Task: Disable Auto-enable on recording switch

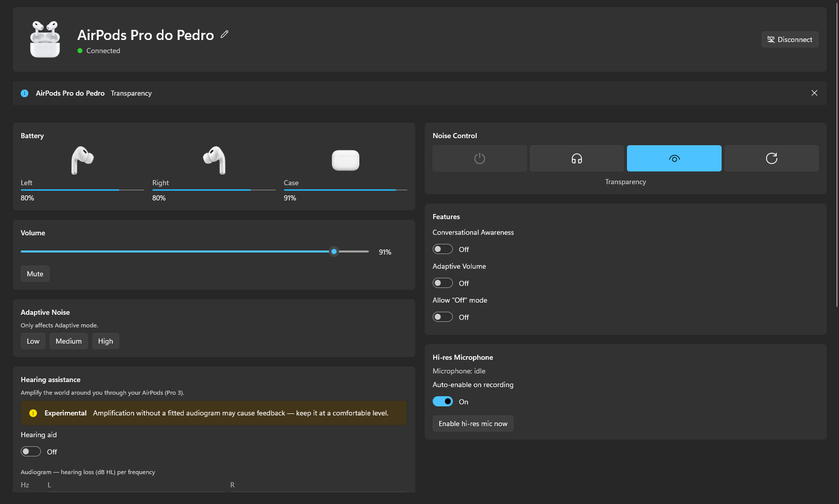Action: [443, 401]
